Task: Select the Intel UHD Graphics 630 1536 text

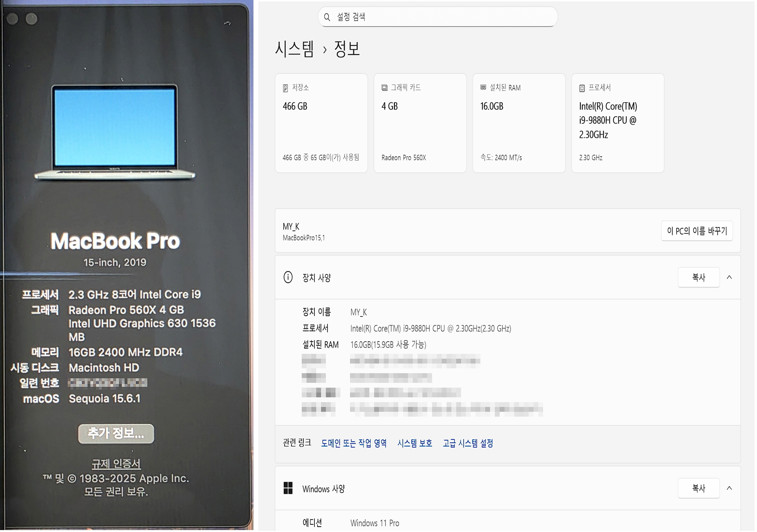Action: [142, 323]
